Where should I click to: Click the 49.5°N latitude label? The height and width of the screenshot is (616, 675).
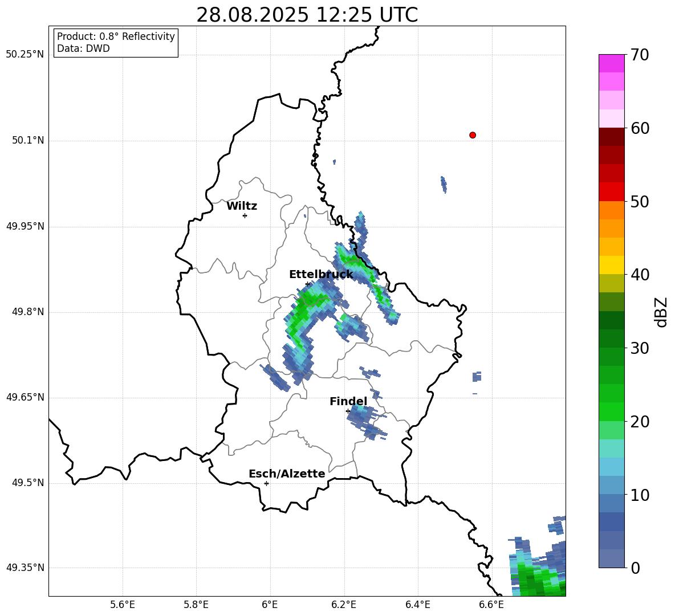[x=28, y=483]
